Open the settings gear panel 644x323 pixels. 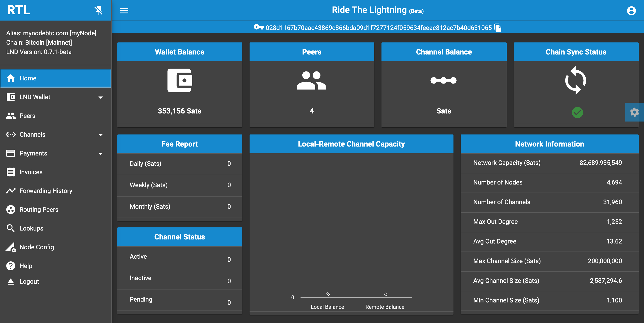(635, 112)
